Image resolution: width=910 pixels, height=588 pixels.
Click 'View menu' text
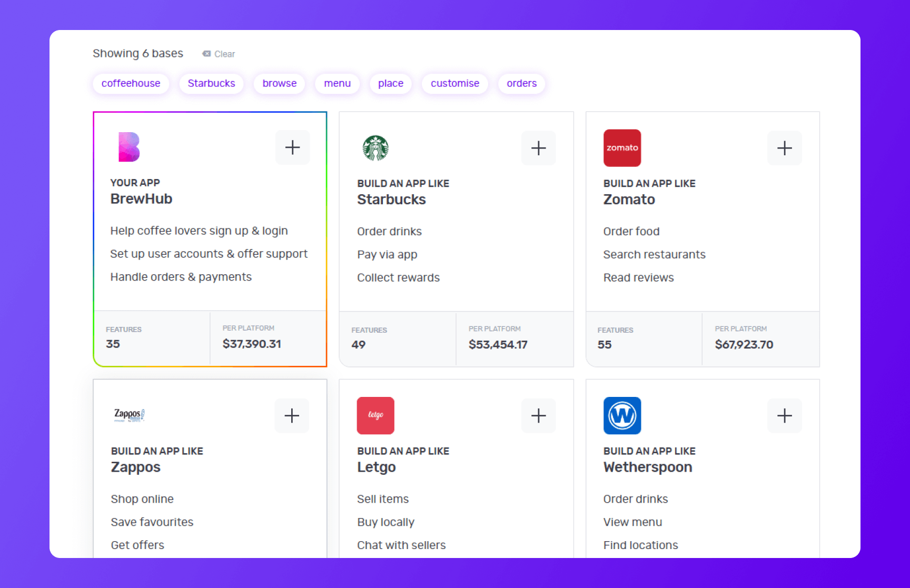click(632, 522)
